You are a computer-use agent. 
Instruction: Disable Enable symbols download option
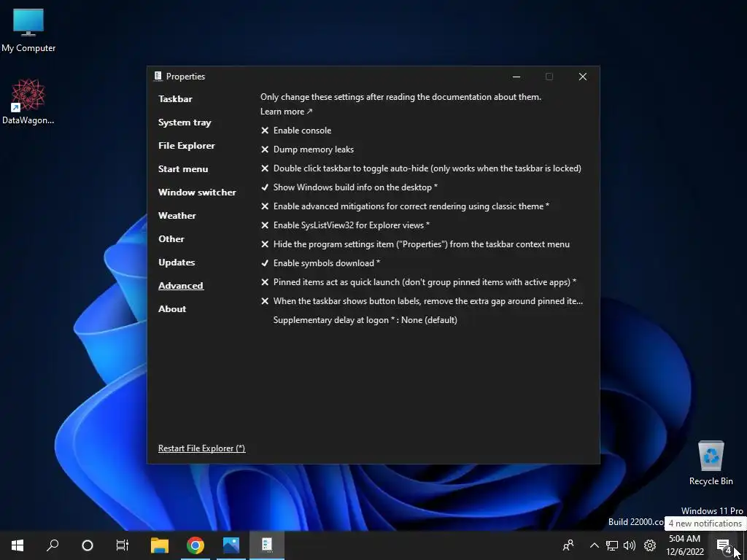coord(320,263)
